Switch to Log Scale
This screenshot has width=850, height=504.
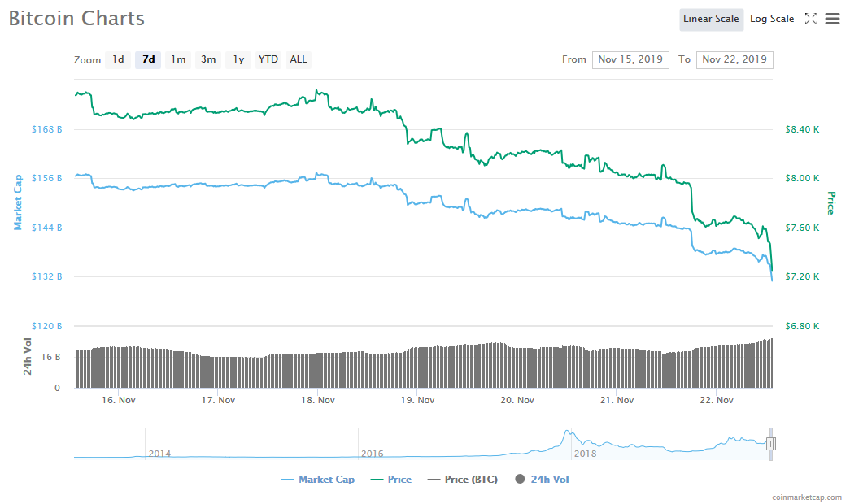pos(772,19)
